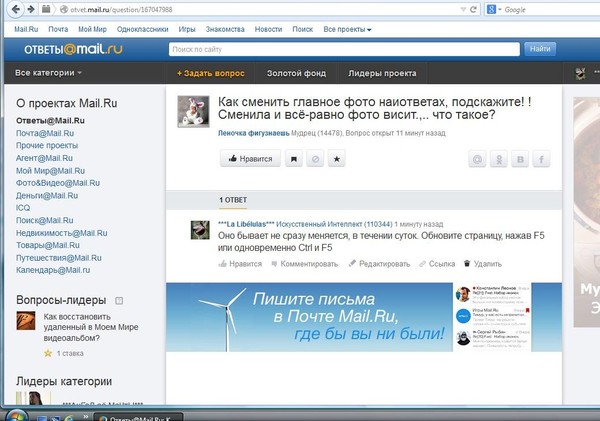Click the question author's bunny avatar thumbnail
Screen dimensions: 600x421
(193, 111)
